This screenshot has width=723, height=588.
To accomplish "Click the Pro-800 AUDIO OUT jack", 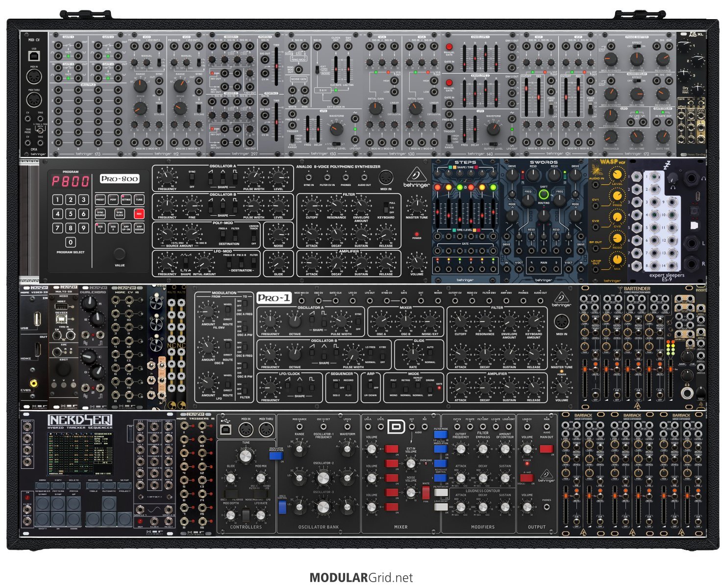I will tap(364, 177).
